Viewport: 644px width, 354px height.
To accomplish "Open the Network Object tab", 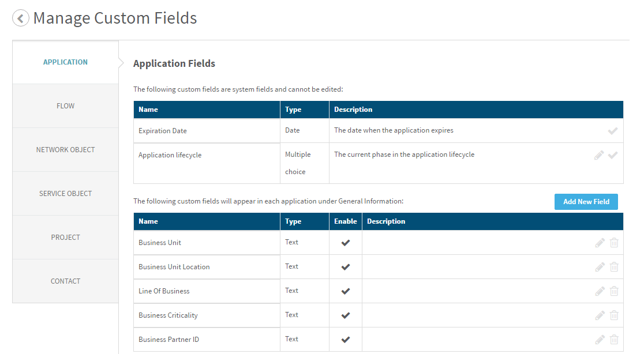I will (65, 150).
